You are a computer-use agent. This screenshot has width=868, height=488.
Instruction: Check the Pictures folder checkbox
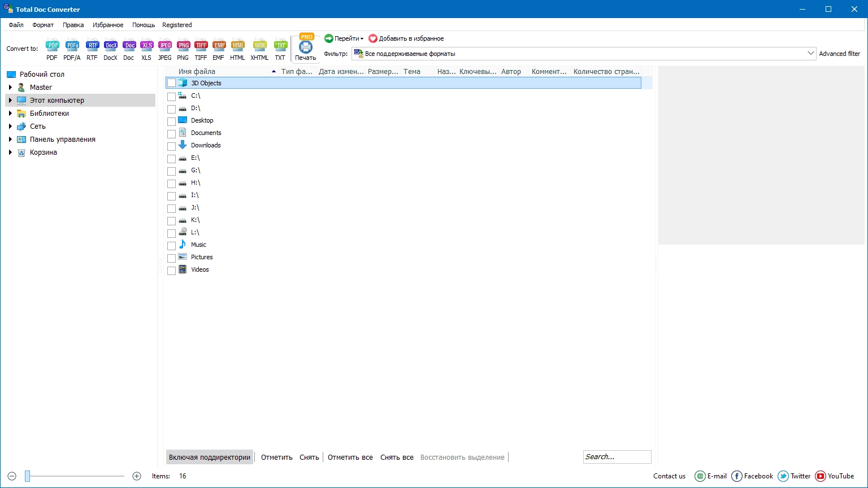coord(171,258)
